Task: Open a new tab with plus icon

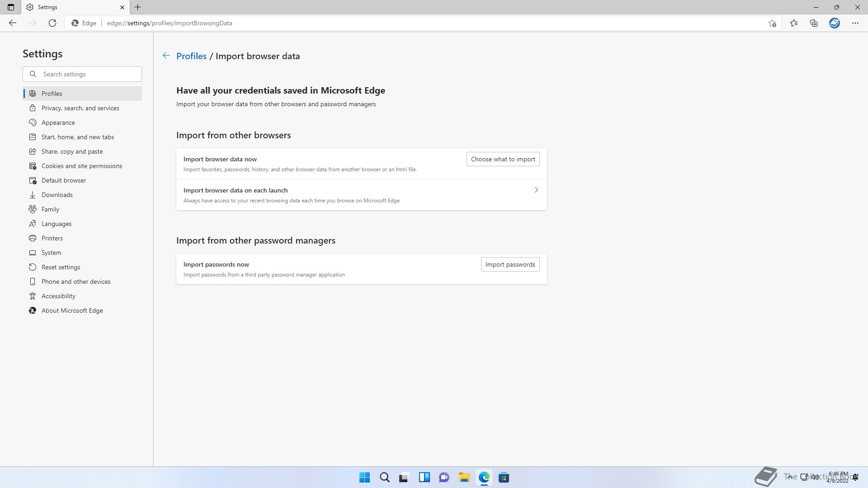Action: (x=138, y=7)
